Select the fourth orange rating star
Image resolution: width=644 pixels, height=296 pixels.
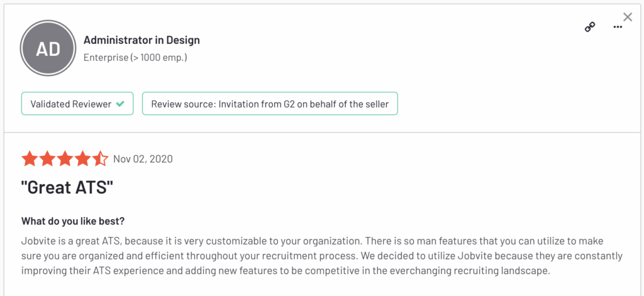point(82,159)
